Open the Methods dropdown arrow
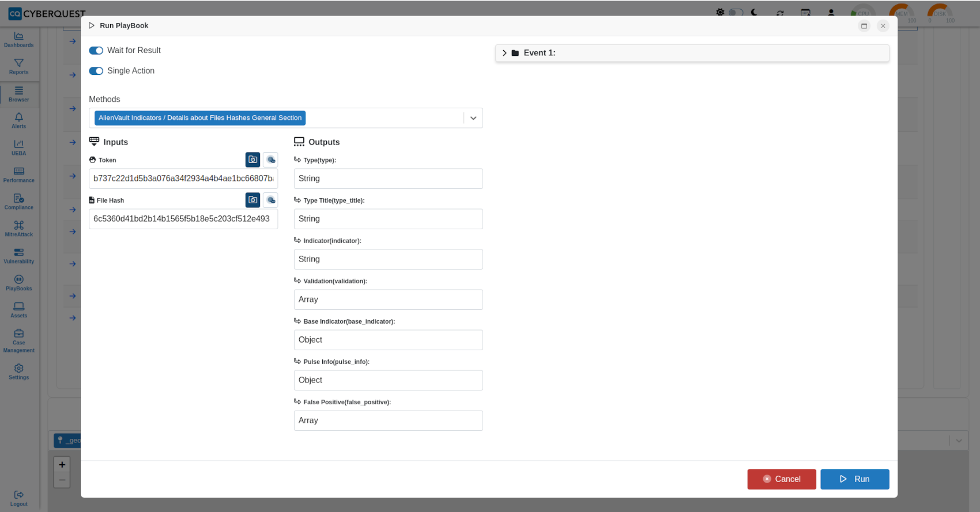Image resolution: width=980 pixels, height=512 pixels. pos(473,118)
